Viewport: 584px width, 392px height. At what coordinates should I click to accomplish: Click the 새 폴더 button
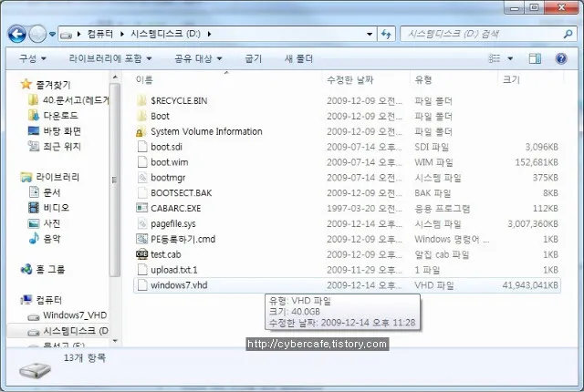point(298,58)
